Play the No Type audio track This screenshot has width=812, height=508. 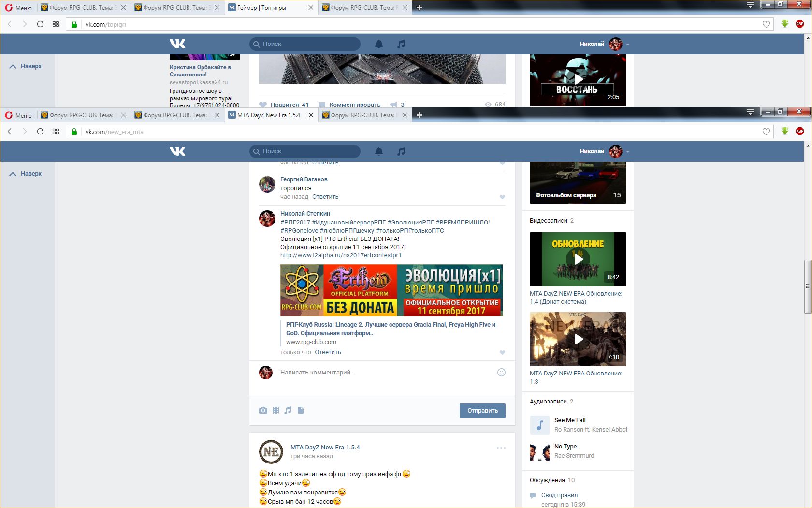coord(540,451)
